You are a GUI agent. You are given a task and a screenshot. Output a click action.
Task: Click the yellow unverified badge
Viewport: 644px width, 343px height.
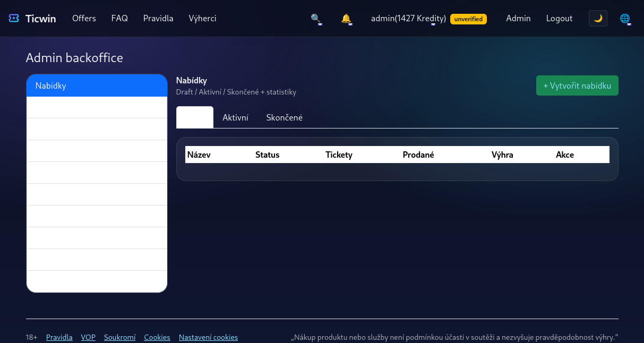(x=468, y=19)
